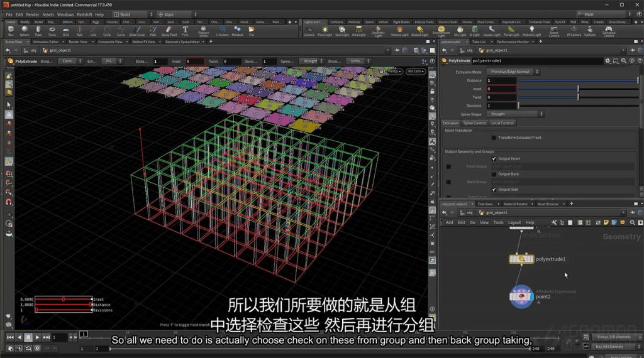644x358 pixels.
Task: Open the Build desktop dropdown
Action: (133, 14)
